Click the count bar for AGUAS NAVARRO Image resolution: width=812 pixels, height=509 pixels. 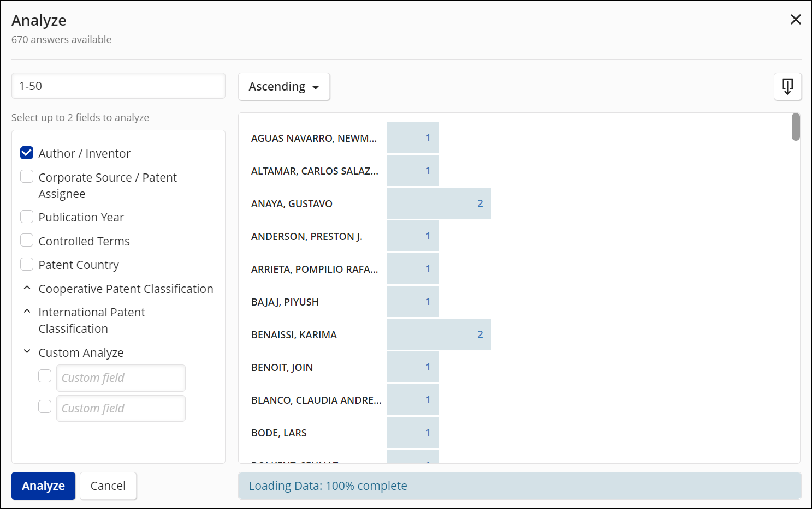pos(413,138)
